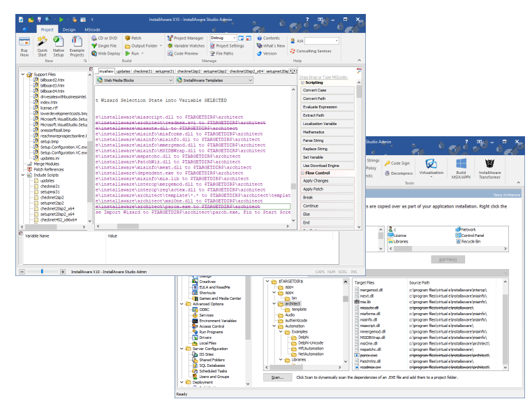Click the Scan... button
The height and width of the screenshot is (406, 532).
[x=278, y=377]
